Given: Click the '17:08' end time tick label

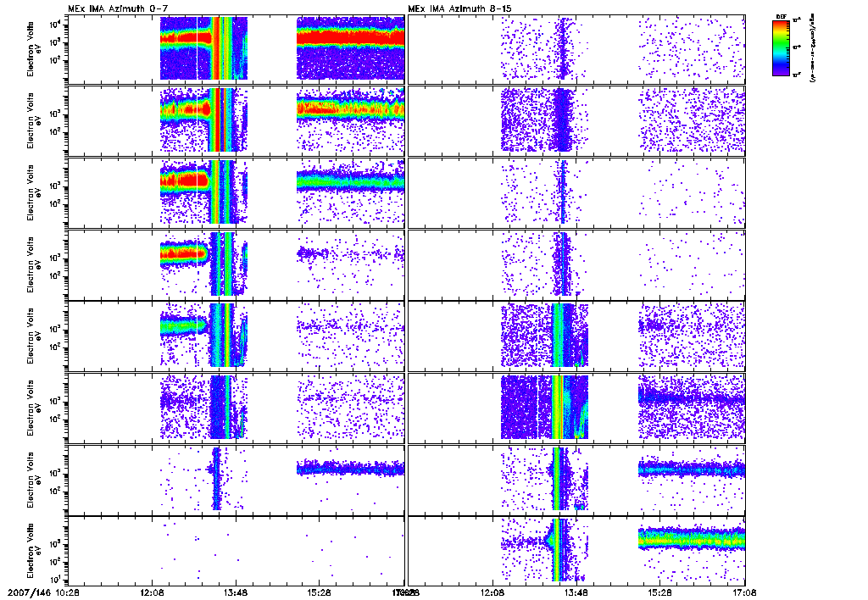Looking at the screenshot, I should click(x=744, y=592).
